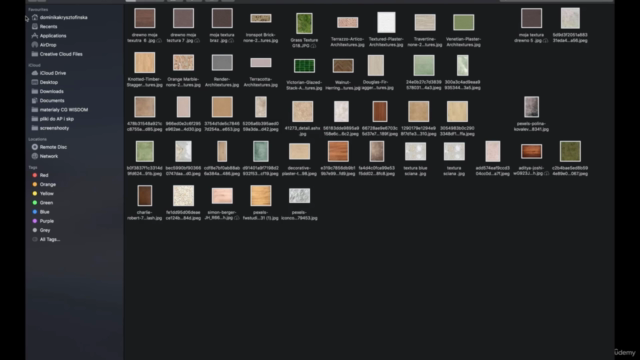The width and height of the screenshot is (640, 360).
Task: Click cloud icon beside simon-berger file name
Action: pos(237,218)
